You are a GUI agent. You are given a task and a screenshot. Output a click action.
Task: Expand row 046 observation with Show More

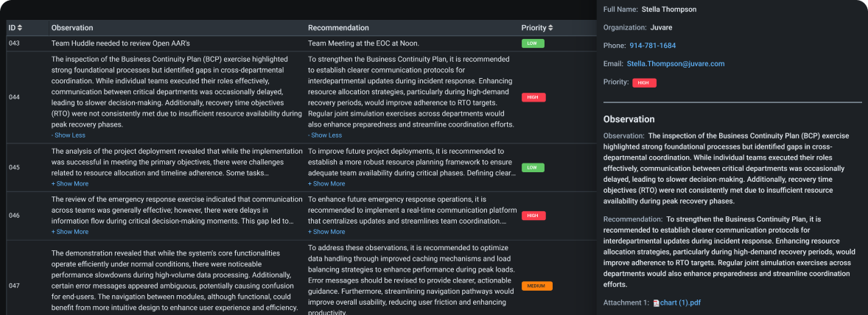pos(70,232)
